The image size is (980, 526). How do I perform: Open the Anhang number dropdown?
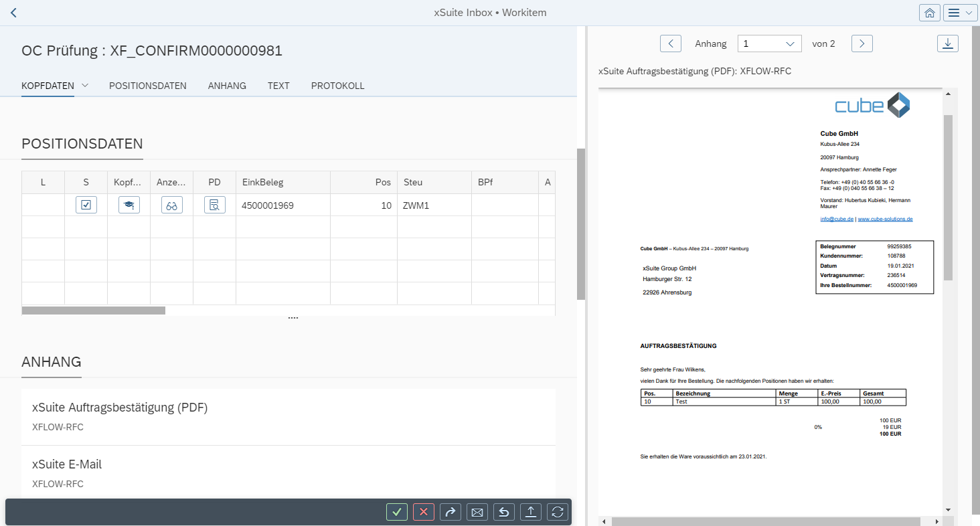pyautogui.click(x=769, y=43)
